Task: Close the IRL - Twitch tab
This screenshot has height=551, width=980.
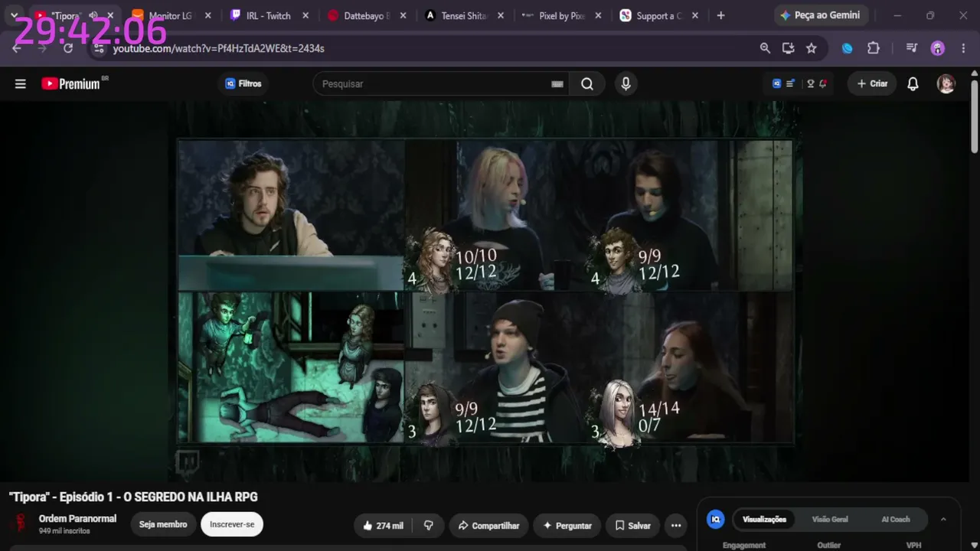Action: [305, 15]
